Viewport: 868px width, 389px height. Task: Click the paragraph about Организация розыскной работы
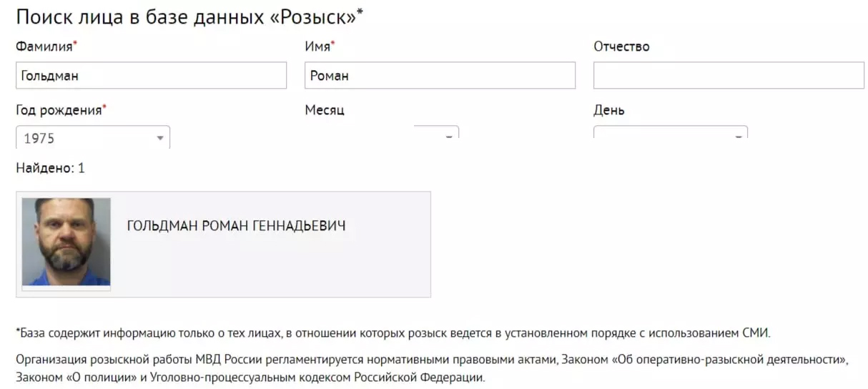tap(432, 368)
